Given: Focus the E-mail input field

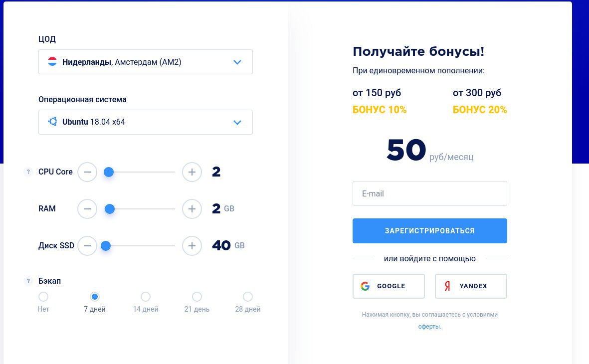Looking at the screenshot, I should point(430,193).
